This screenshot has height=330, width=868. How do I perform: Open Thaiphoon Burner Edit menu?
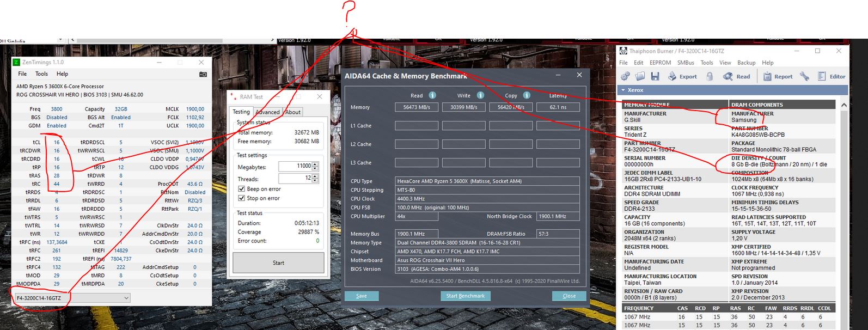[x=639, y=63]
